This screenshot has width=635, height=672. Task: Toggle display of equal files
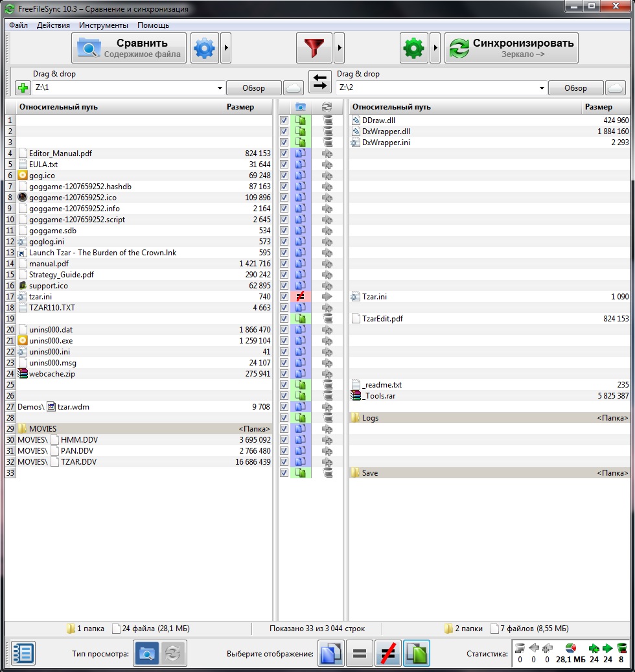point(359,654)
